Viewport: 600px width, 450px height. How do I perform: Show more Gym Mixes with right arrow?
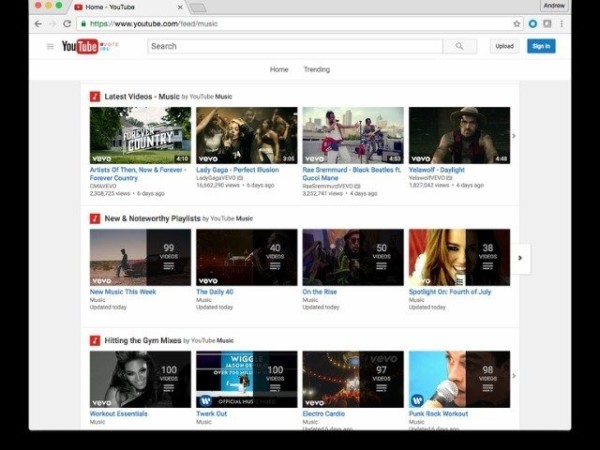(x=514, y=376)
